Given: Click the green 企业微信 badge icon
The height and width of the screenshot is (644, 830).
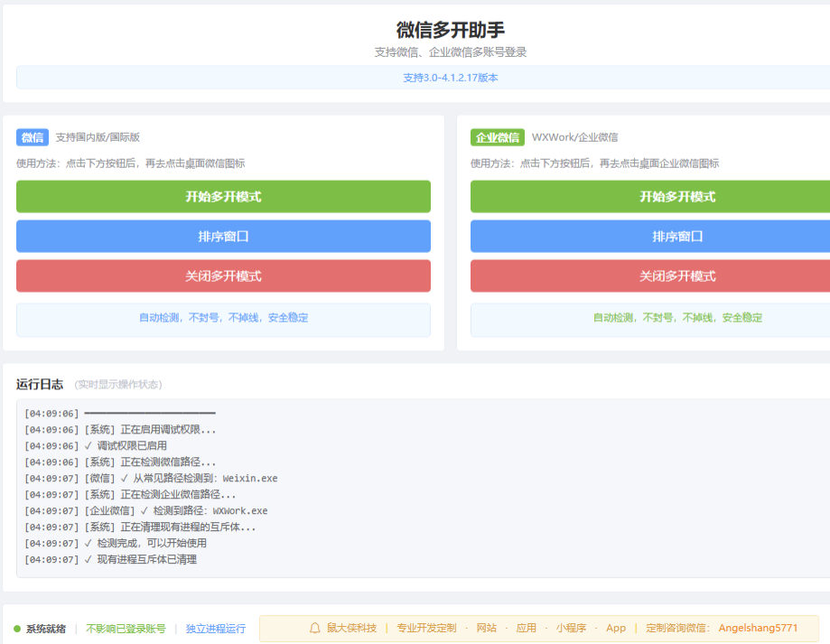Looking at the screenshot, I should point(496,137).
